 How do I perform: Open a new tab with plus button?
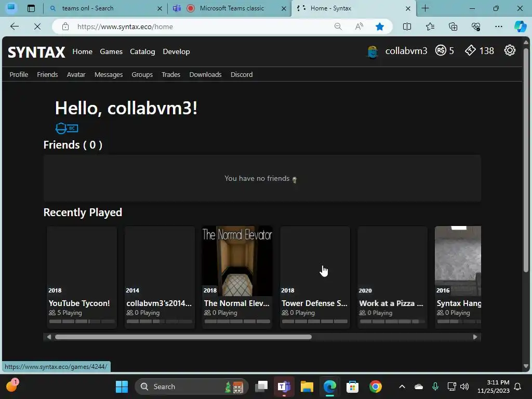(x=425, y=8)
